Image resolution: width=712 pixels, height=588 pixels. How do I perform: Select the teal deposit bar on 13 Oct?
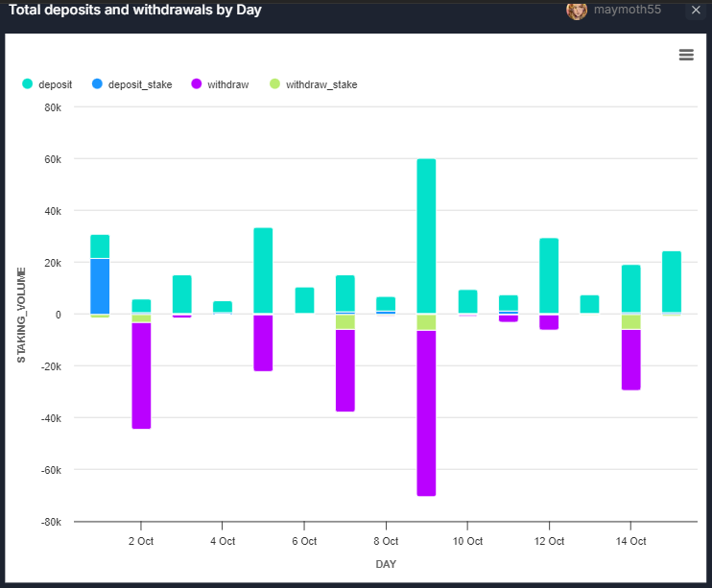pyautogui.click(x=589, y=304)
